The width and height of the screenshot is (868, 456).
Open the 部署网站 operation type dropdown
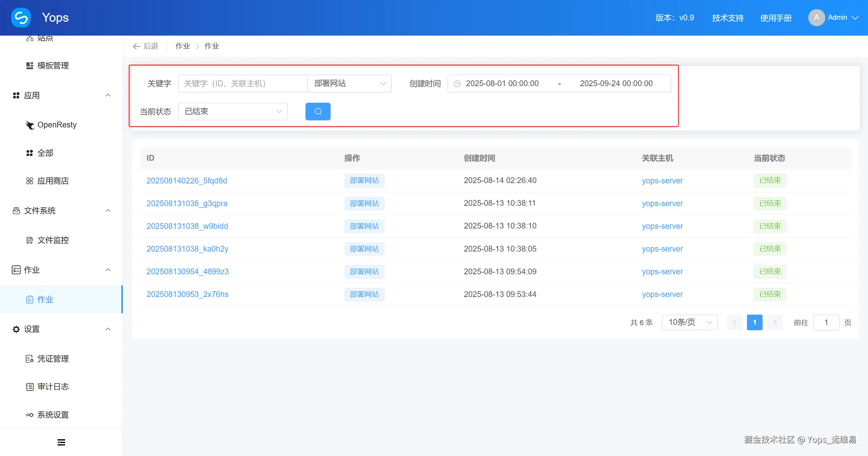[x=349, y=84]
